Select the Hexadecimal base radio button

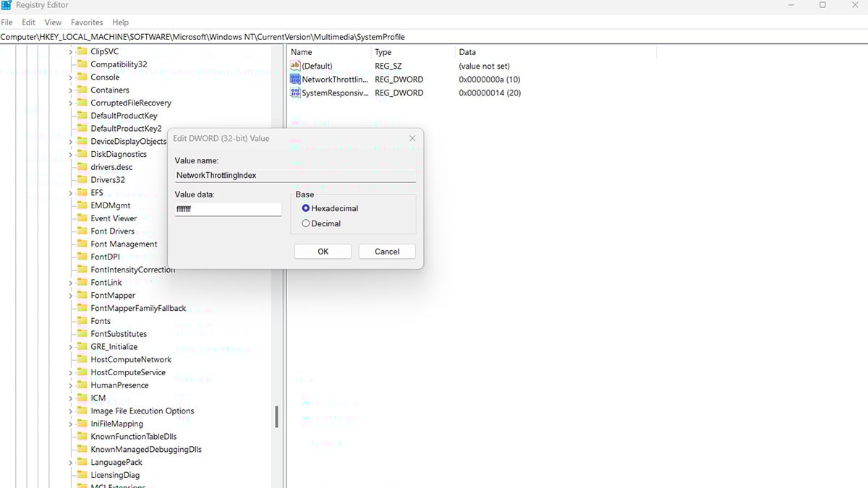tap(306, 208)
